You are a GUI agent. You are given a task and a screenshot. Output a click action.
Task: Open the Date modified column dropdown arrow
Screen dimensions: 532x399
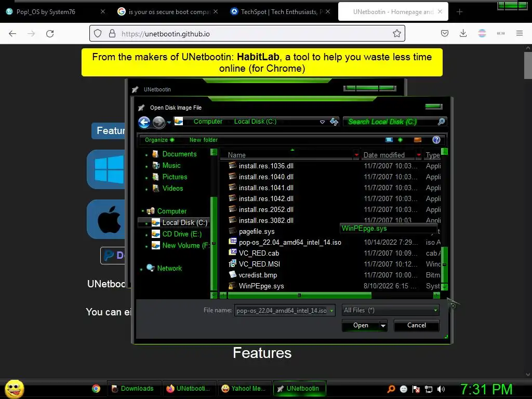pyautogui.click(x=419, y=155)
